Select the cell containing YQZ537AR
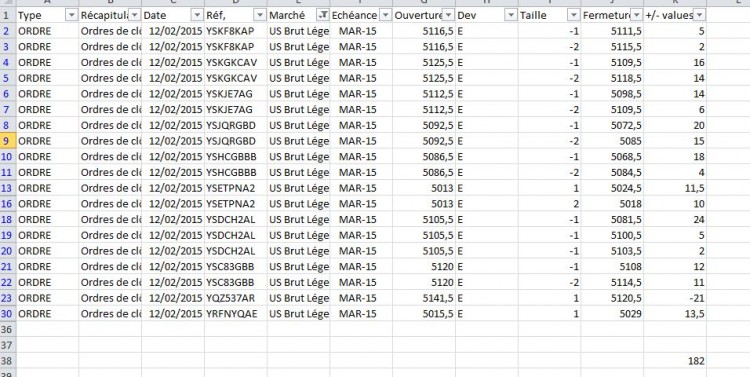750x377 pixels. [236, 298]
